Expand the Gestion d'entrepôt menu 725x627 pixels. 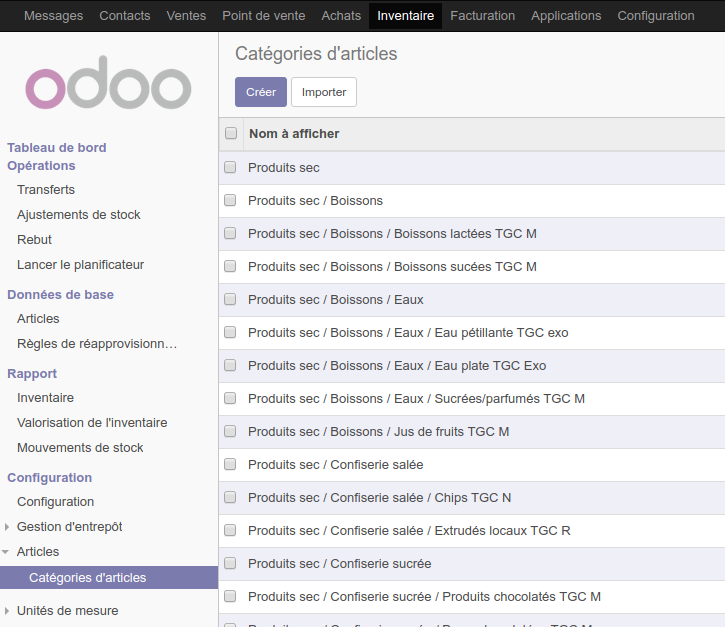pos(69,527)
